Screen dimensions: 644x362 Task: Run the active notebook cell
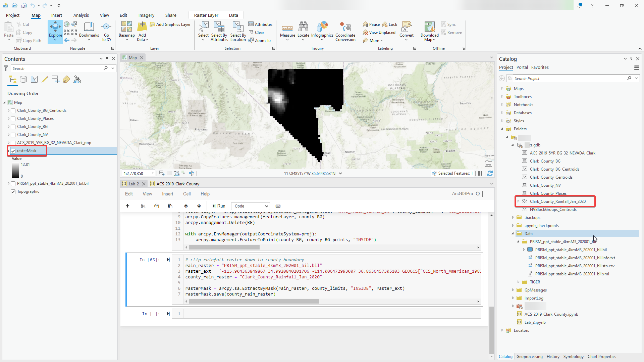click(x=218, y=206)
